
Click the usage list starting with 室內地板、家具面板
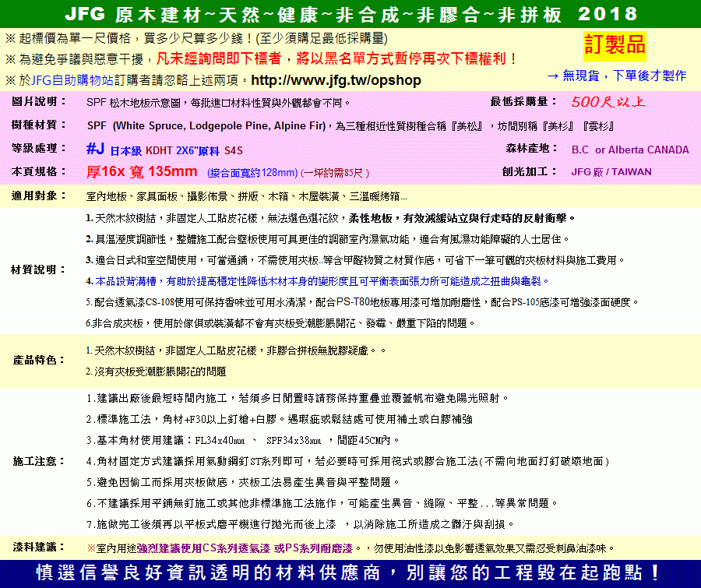pos(246,196)
